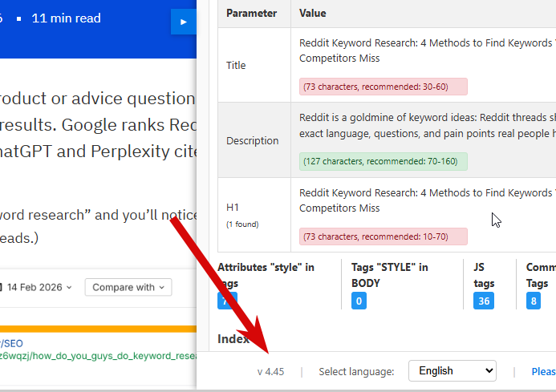
Task: Click the Value column header
Action: click(313, 14)
